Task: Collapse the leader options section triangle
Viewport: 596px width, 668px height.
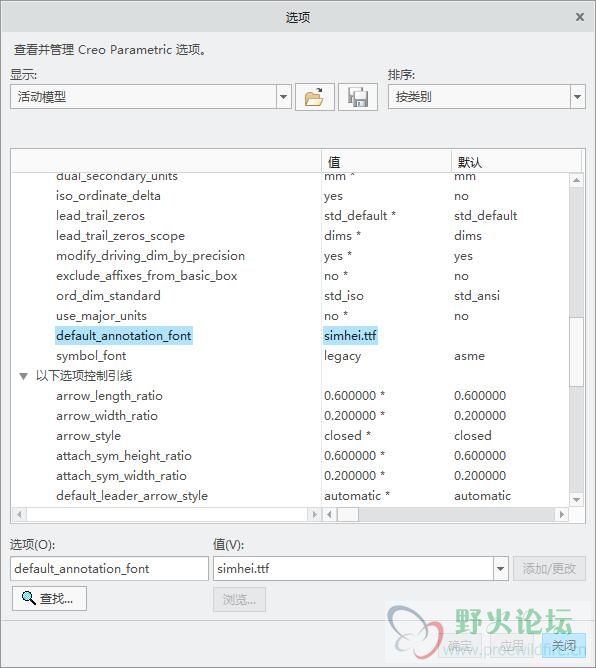Action: point(23,376)
